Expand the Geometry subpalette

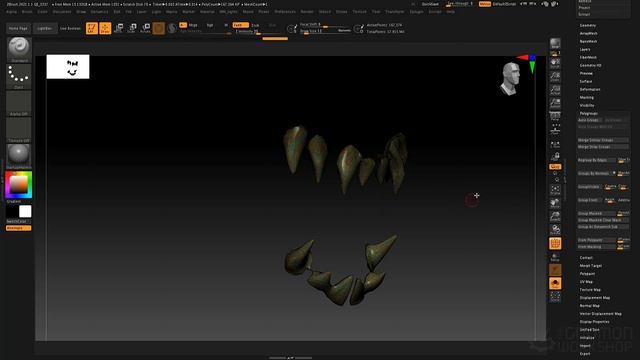click(588, 25)
